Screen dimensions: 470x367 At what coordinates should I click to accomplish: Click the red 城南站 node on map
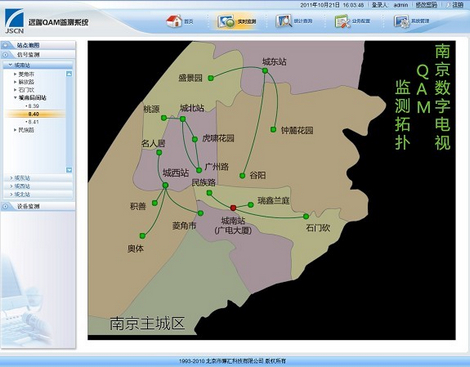233,208
